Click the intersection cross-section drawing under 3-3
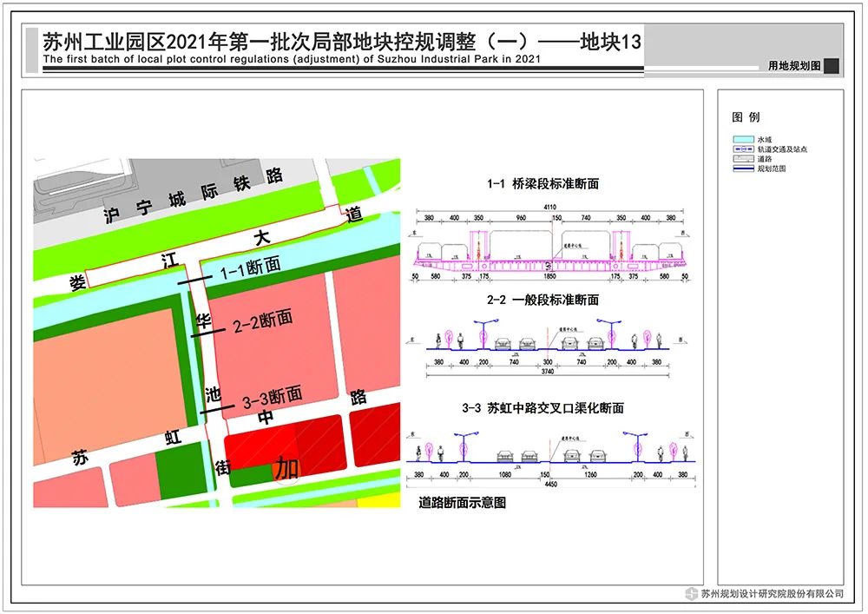 tap(551, 447)
